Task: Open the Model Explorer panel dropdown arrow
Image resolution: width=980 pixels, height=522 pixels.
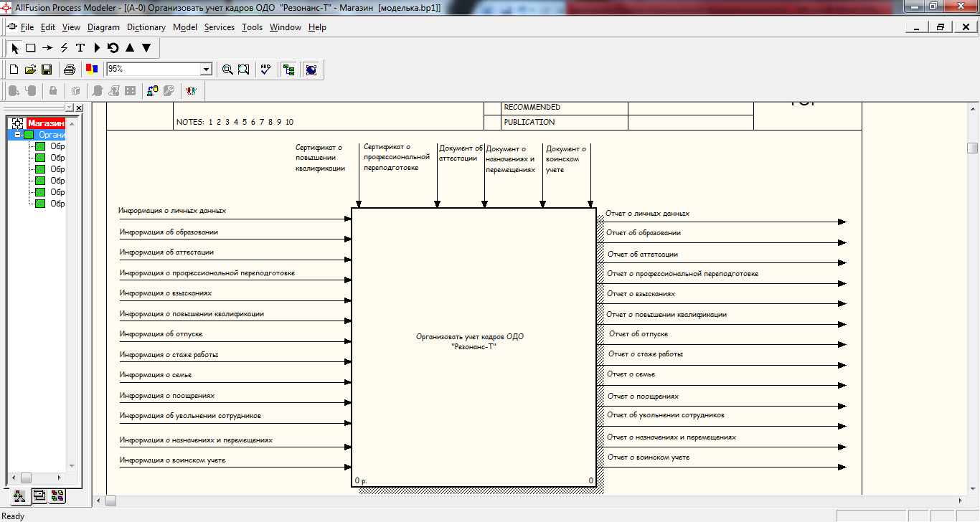Action: pos(70,108)
